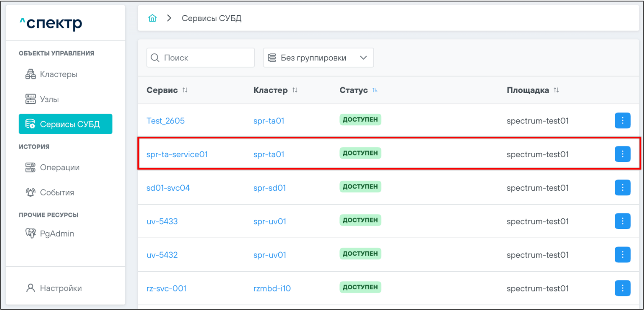644x310 pixels.
Task: Open three-dot menu for spr-ta-service01
Action: [622, 154]
